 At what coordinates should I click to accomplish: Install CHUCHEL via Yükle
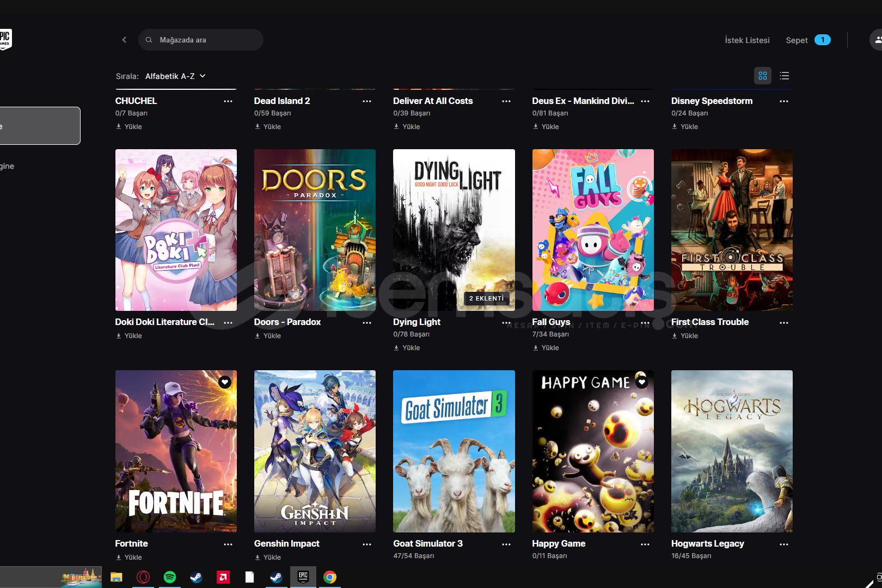[x=129, y=126]
